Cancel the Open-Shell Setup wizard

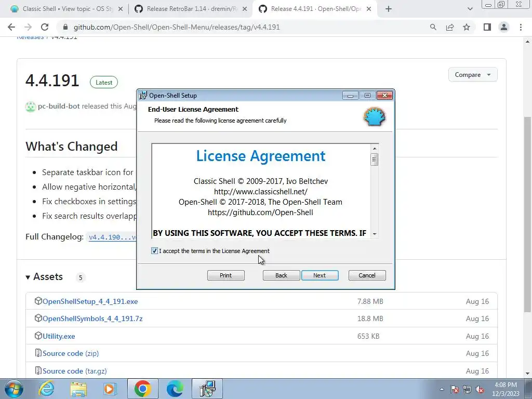pos(367,275)
